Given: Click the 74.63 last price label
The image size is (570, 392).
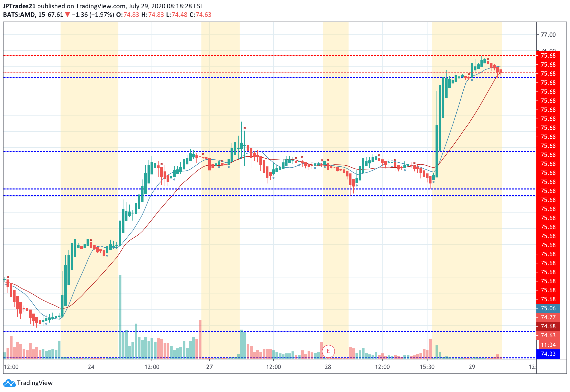Looking at the screenshot, I should [x=548, y=335].
